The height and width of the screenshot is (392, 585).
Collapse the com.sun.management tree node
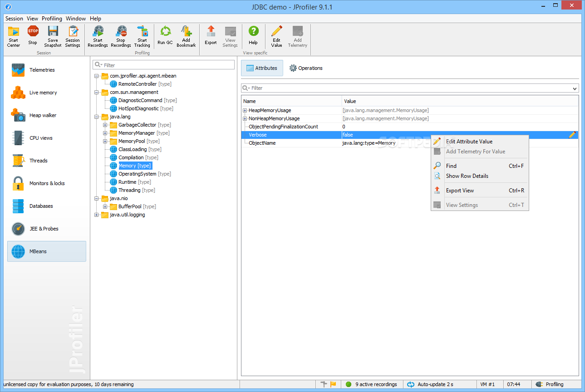click(97, 92)
